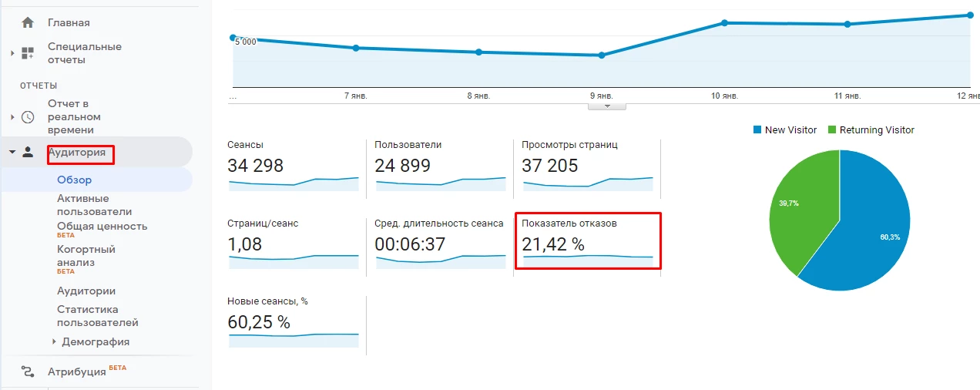Viewport: 980px width, 390px height.
Task: Select the Обзор report
Action: tap(75, 180)
